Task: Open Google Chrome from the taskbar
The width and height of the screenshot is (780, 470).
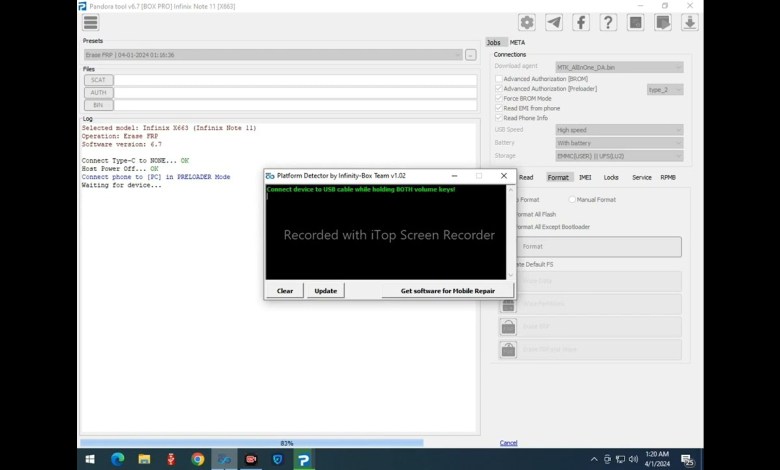Action: click(x=198, y=459)
